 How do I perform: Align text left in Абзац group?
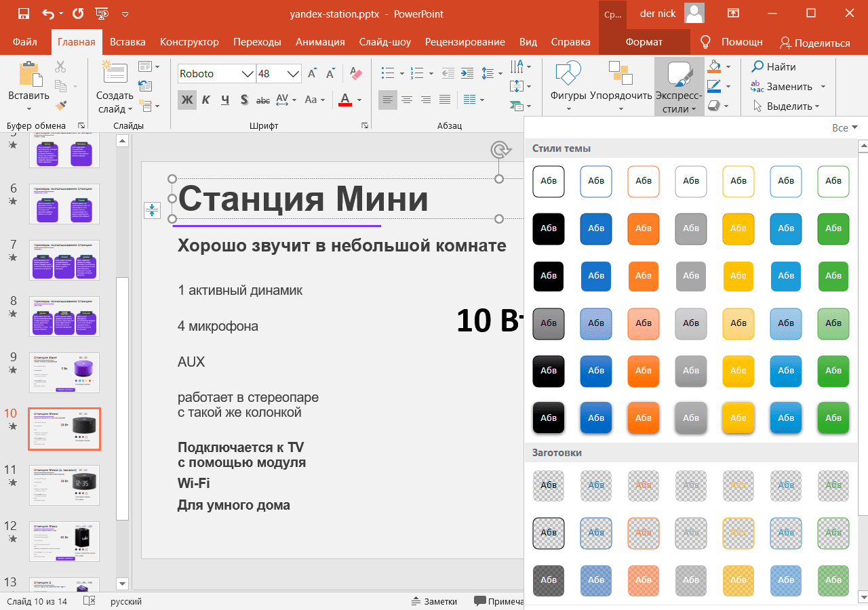coord(388,100)
